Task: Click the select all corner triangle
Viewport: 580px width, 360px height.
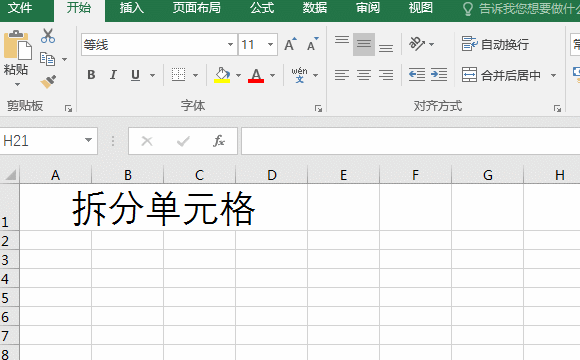Action: point(10,174)
